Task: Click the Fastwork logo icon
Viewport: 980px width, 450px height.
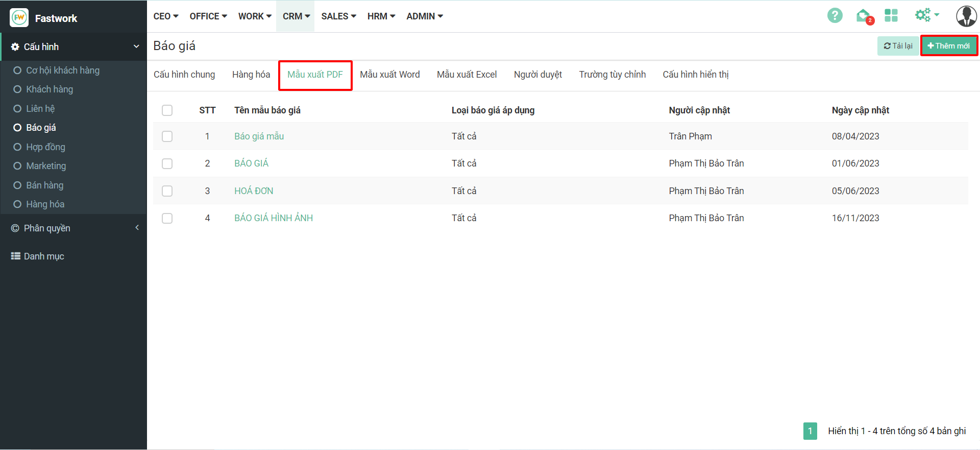Action: tap(19, 18)
